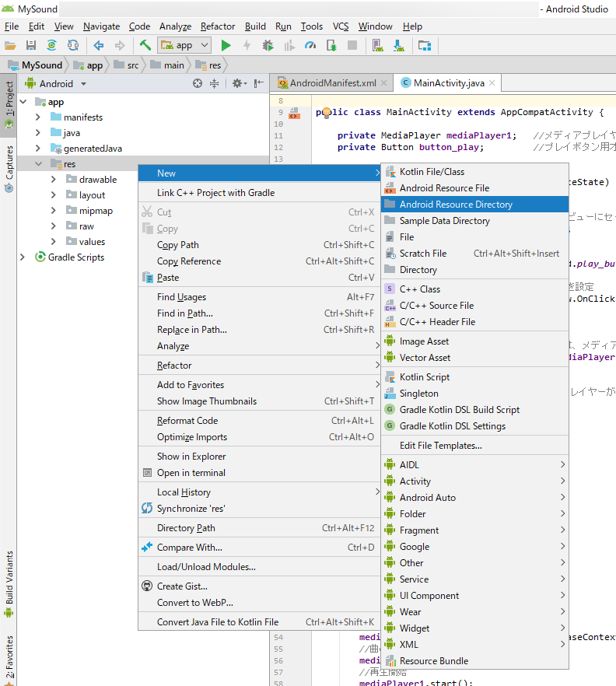Click the Project Structure toolbar icon

click(425, 45)
